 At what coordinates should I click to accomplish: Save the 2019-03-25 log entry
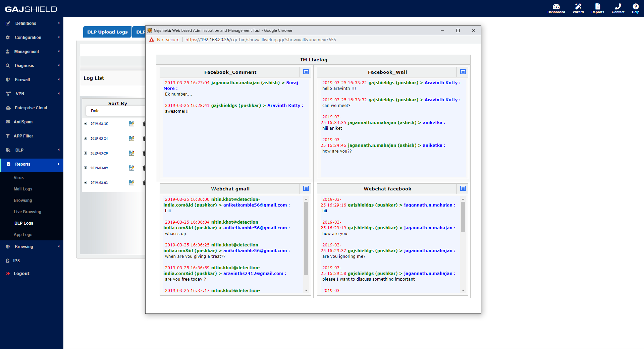point(131,124)
